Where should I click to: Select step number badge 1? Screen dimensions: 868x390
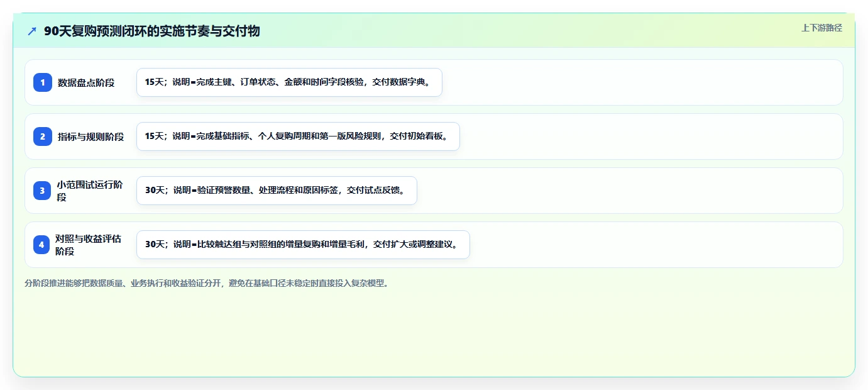click(43, 82)
